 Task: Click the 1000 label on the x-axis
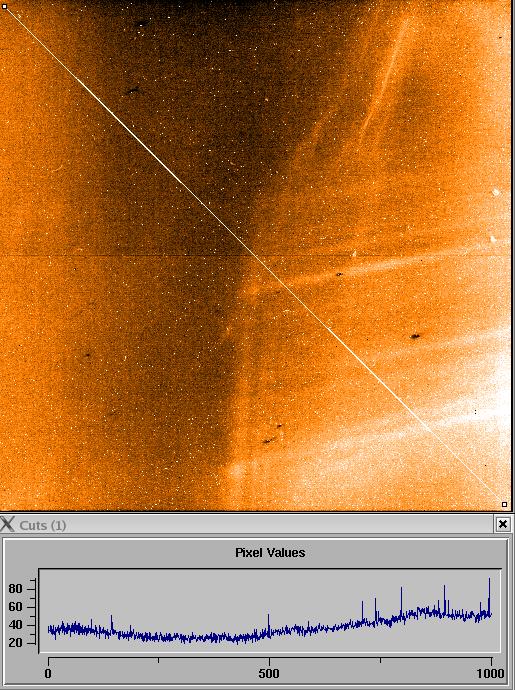[490, 673]
